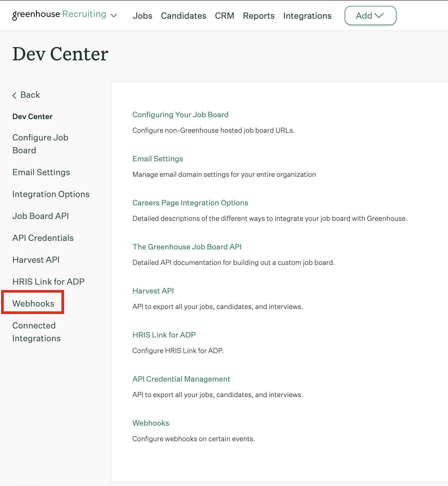Image resolution: width=448 pixels, height=486 pixels.
Task: Click the Dev Center page title
Action: [60, 54]
